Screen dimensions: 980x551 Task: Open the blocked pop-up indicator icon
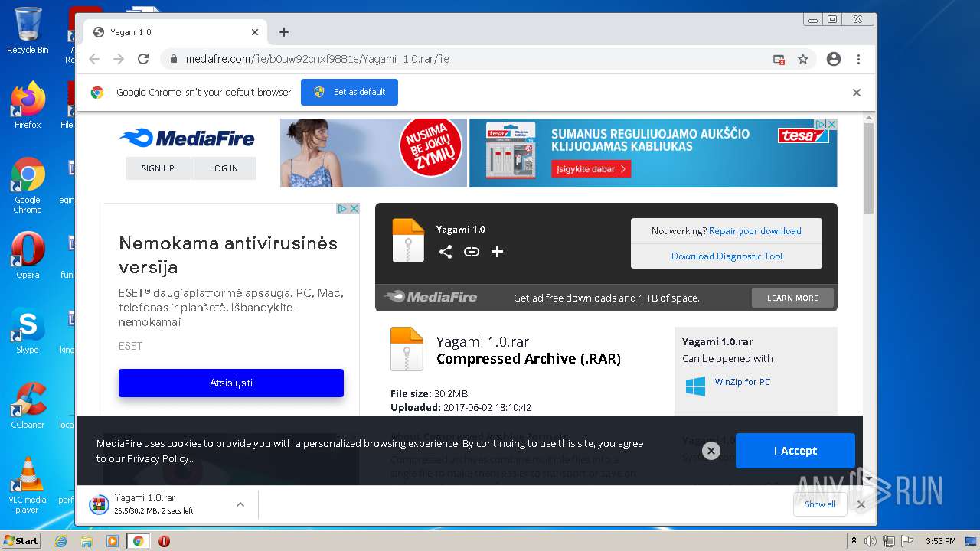pos(779,59)
